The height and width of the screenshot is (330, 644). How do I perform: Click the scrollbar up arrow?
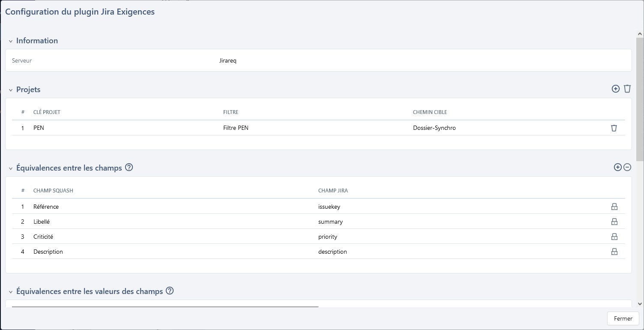coord(640,33)
